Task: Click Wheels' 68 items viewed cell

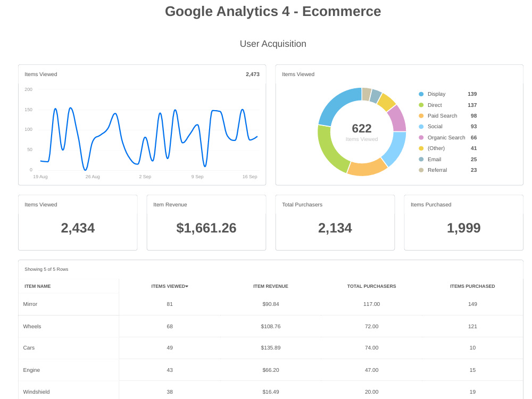Action: (x=170, y=327)
